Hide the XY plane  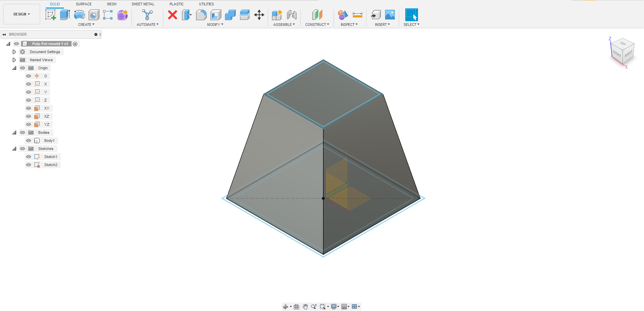pos(29,108)
